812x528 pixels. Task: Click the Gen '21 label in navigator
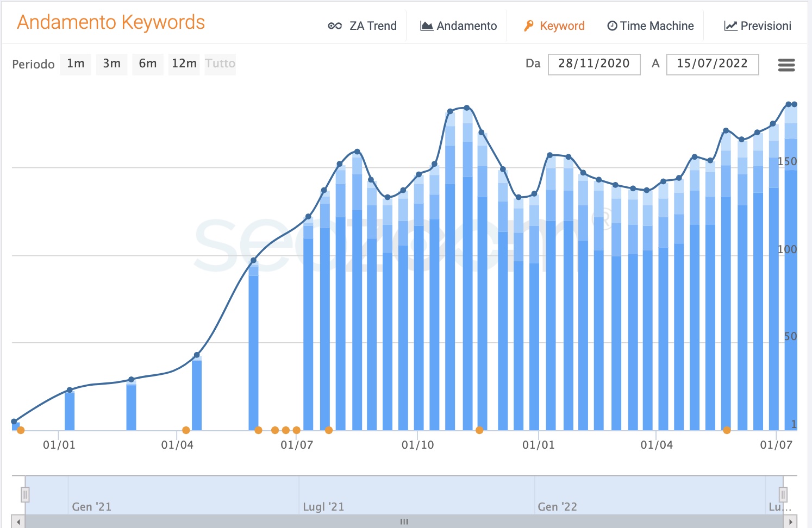pyautogui.click(x=91, y=507)
